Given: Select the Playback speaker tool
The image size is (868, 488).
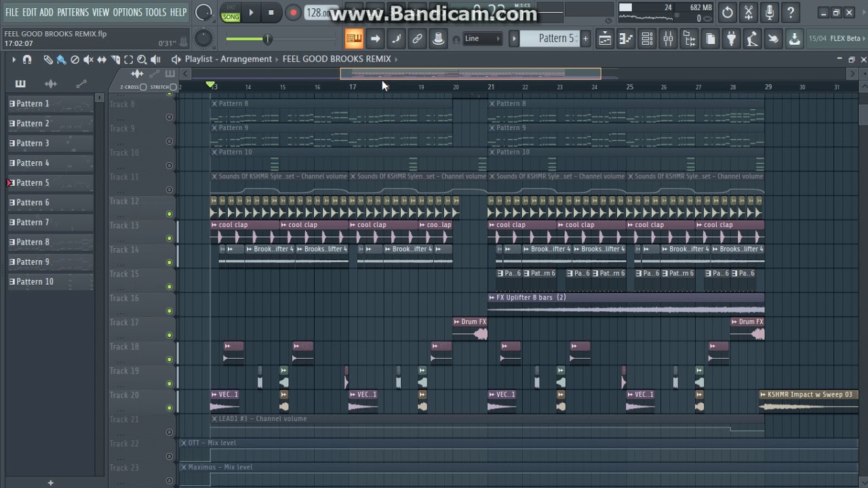Looking at the screenshot, I should tap(155, 60).
